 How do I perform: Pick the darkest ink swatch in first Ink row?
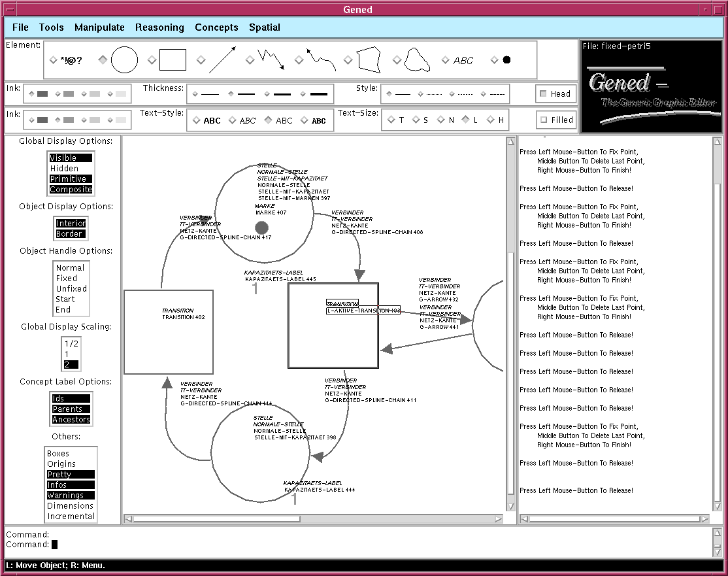pyautogui.click(x=42, y=94)
